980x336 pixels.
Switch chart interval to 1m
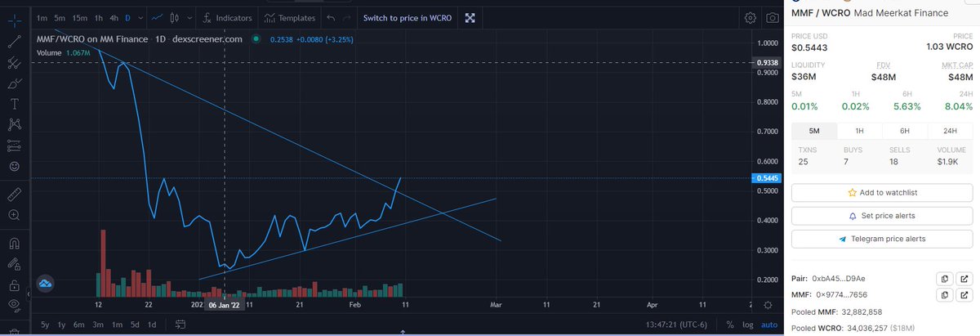42,17
